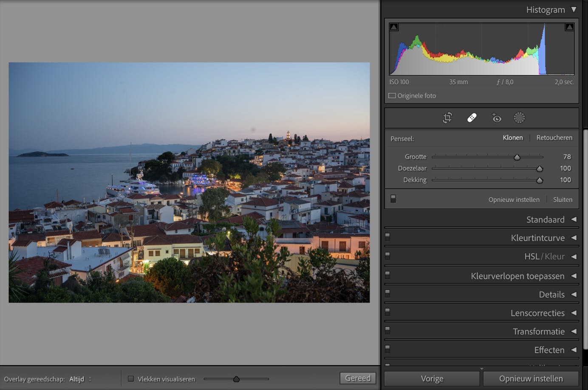
Task: Switch brush mode to Retoucheren
Action: [x=554, y=137]
